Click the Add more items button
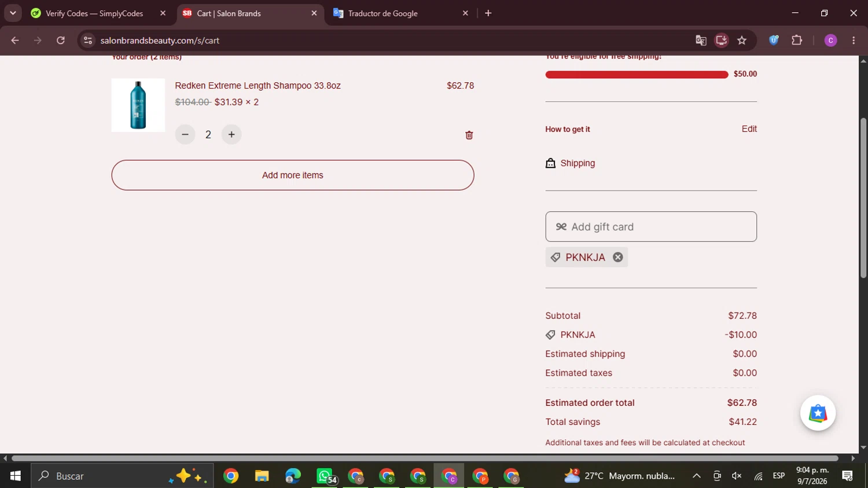This screenshot has width=868, height=488. click(x=293, y=175)
